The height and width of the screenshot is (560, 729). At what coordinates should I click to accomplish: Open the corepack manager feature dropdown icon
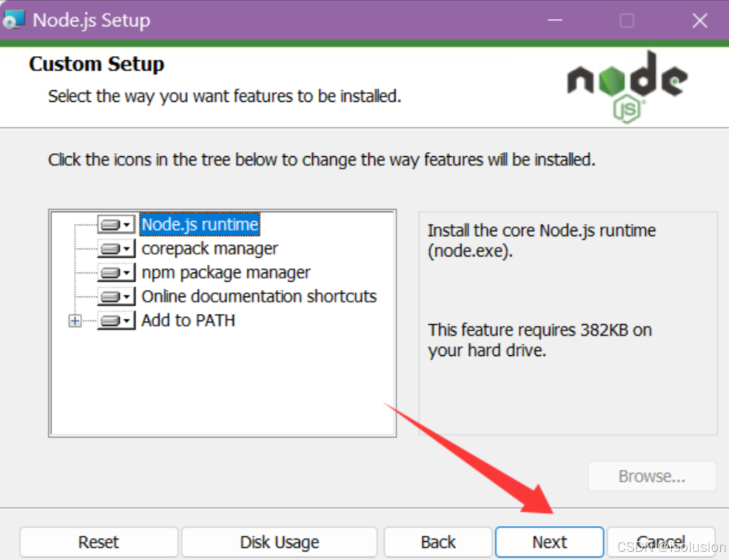116,249
